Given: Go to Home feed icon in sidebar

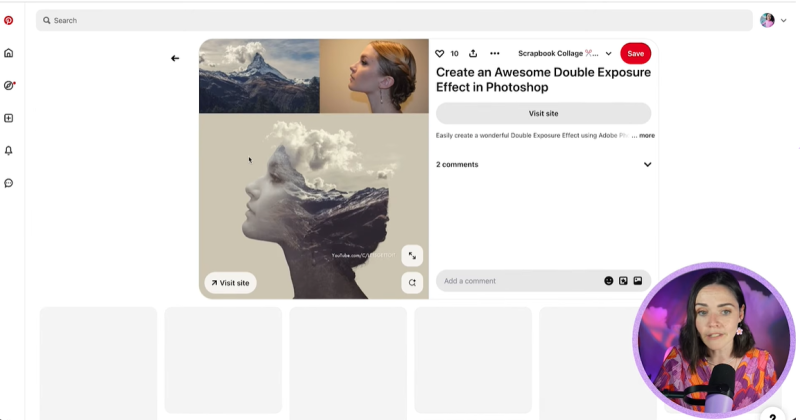Looking at the screenshot, I should click(x=9, y=53).
